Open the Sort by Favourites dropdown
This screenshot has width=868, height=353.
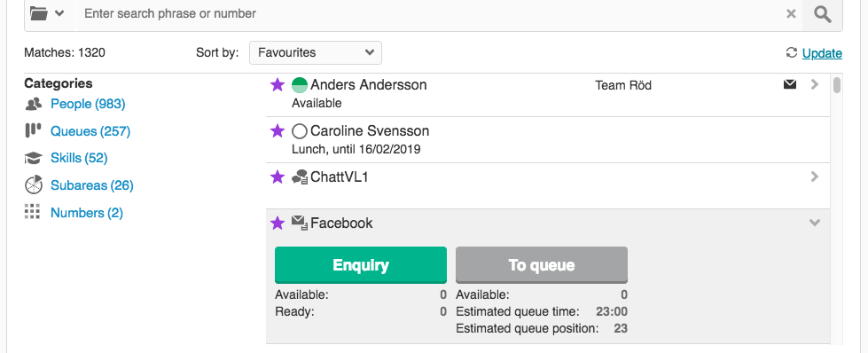pyautogui.click(x=315, y=52)
